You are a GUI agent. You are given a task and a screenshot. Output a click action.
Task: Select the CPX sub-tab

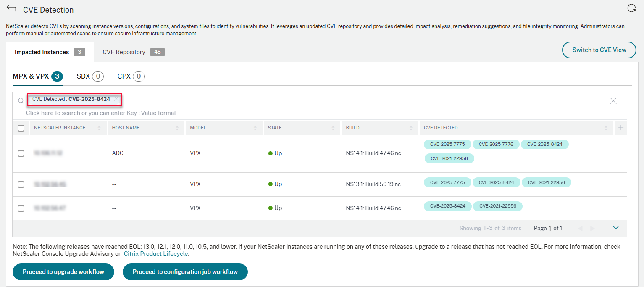[131, 76]
